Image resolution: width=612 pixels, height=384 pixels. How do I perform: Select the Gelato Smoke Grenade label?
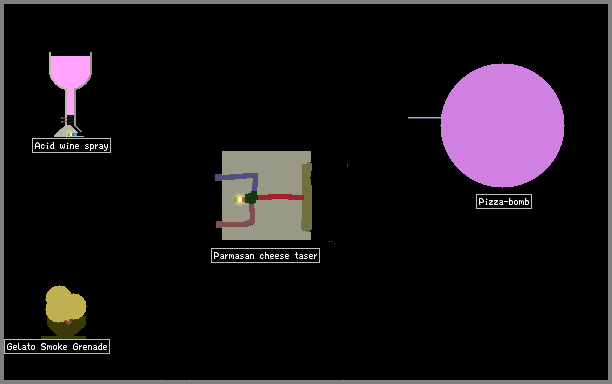click(57, 347)
